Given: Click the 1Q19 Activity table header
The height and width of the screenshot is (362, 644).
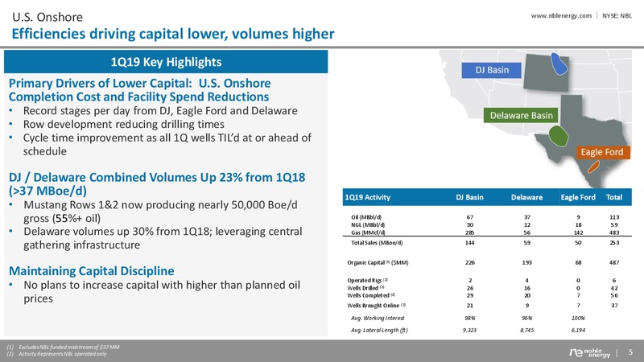Looking at the screenshot, I should coord(368,197).
